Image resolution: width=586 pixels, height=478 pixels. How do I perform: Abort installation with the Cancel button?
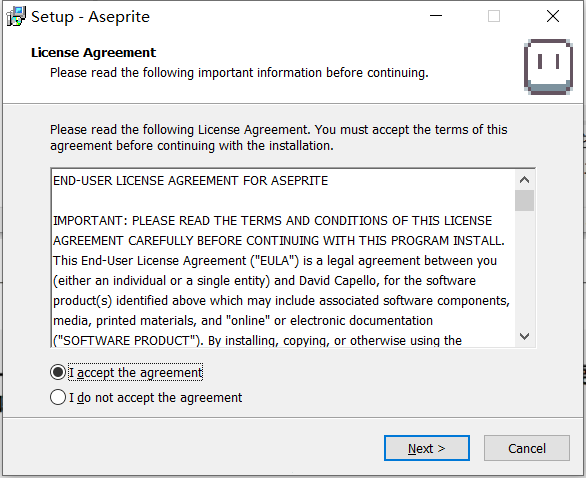[527, 448]
